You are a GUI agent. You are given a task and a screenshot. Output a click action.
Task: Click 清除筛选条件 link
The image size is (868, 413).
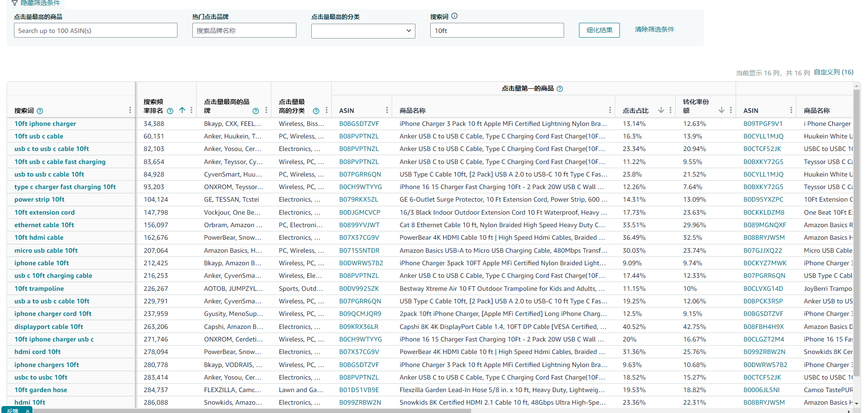[655, 29]
